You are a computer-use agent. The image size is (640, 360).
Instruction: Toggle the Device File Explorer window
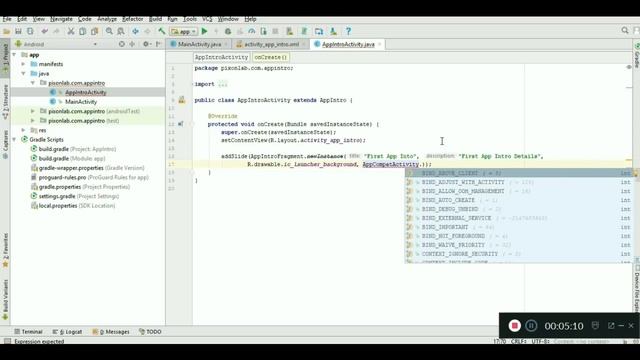click(x=636, y=289)
